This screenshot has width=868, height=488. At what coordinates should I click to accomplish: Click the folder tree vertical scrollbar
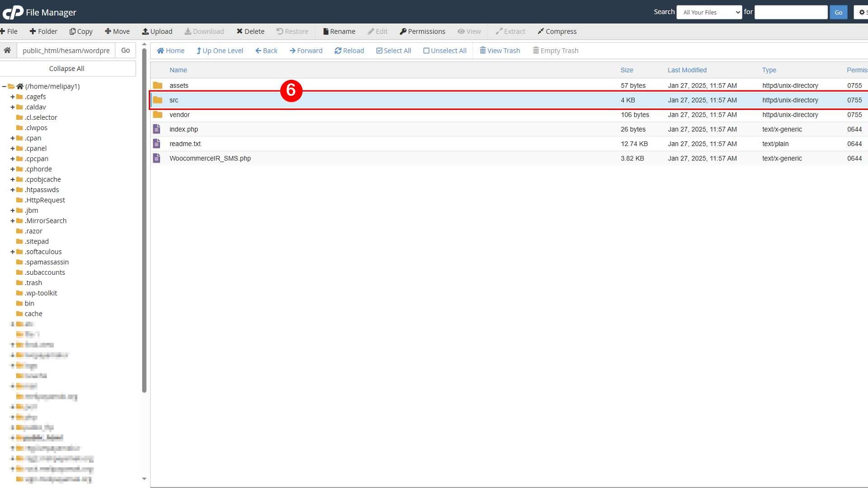[144, 220]
